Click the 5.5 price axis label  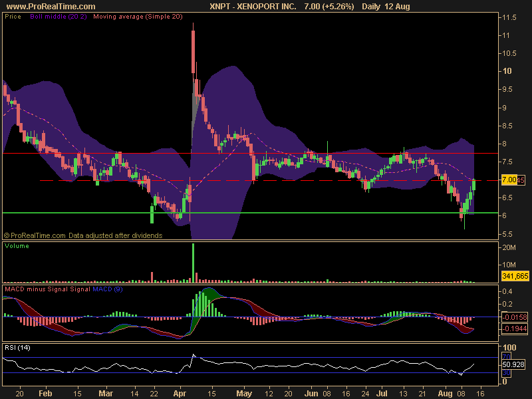[x=509, y=234]
